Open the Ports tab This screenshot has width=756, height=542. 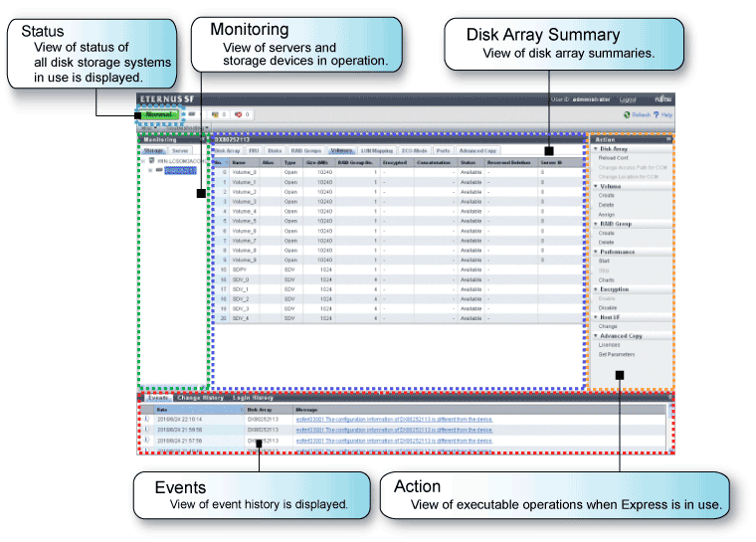(x=443, y=151)
